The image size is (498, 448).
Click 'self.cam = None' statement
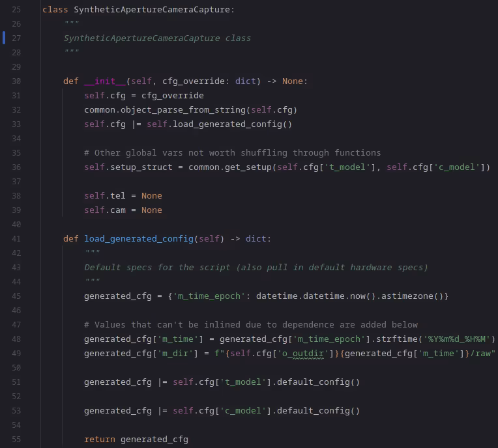(x=123, y=210)
